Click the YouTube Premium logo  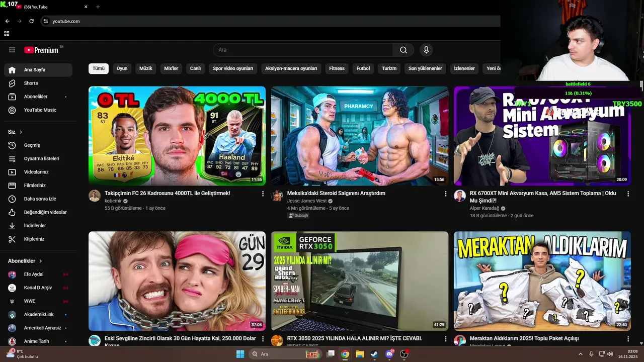(41, 50)
